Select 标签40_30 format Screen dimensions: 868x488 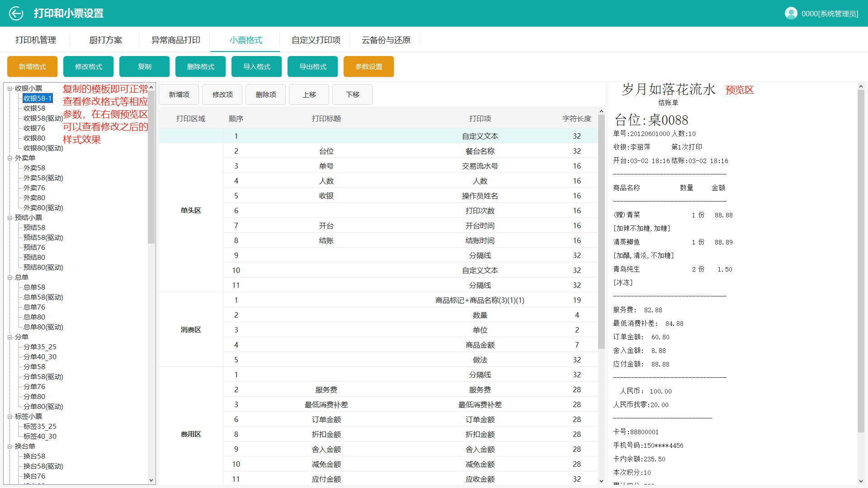pos(40,436)
